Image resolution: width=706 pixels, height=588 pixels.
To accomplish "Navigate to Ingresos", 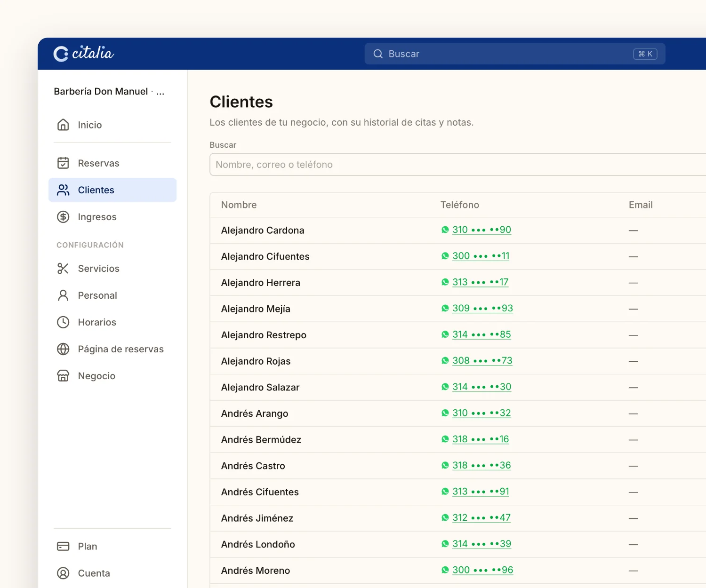I will point(112,217).
